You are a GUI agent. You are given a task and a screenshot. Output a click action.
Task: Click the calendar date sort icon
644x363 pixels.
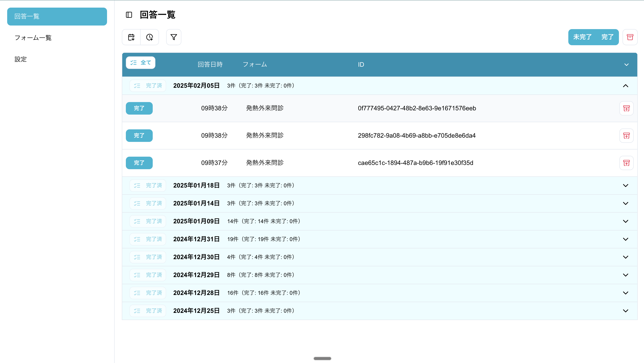point(131,37)
